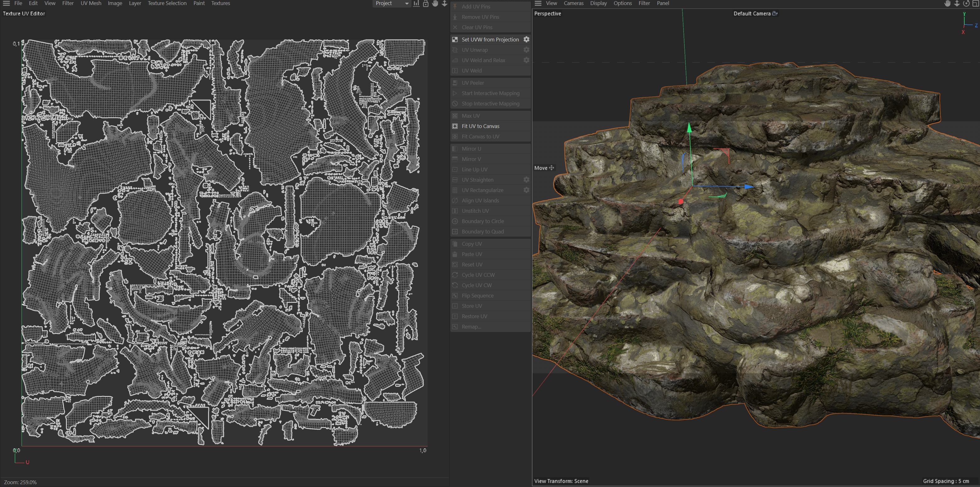The height and width of the screenshot is (487, 980).
Task: Open the Project dropdown in UV editor
Action: (x=391, y=3)
